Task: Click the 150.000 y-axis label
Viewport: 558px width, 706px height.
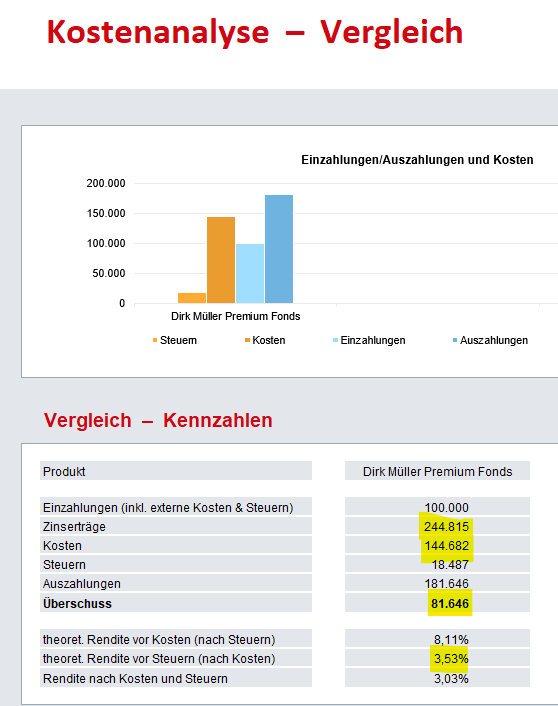Action: point(106,213)
